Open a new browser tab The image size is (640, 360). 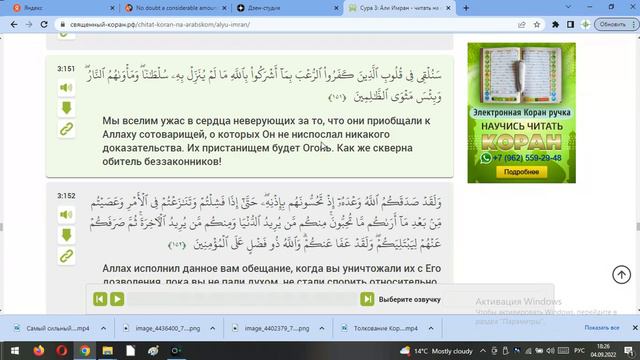coord(466,8)
